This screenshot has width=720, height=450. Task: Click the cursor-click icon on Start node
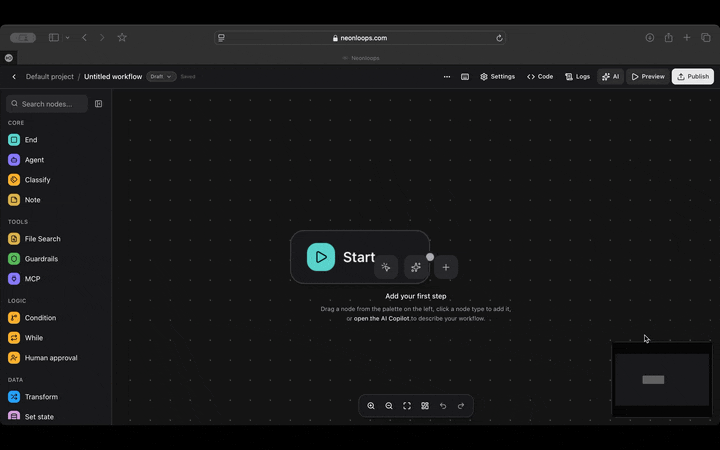[386, 267]
